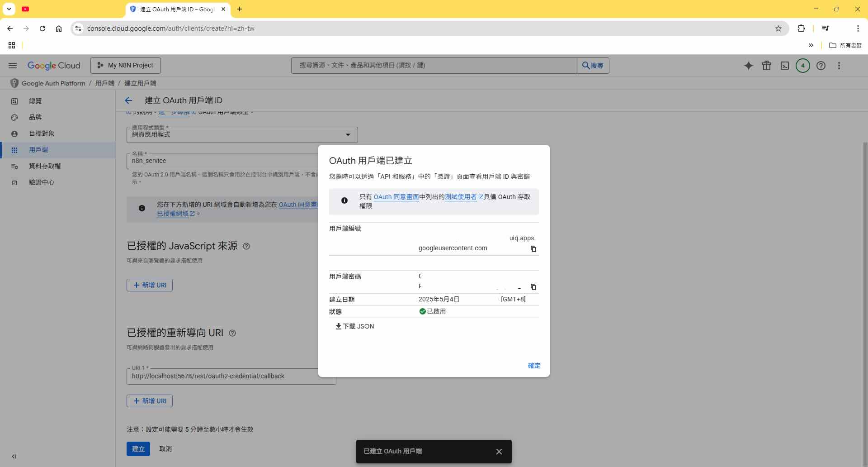View the notifications badge showing 4
The width and height of the screenshot is (868, 467).
802,66
